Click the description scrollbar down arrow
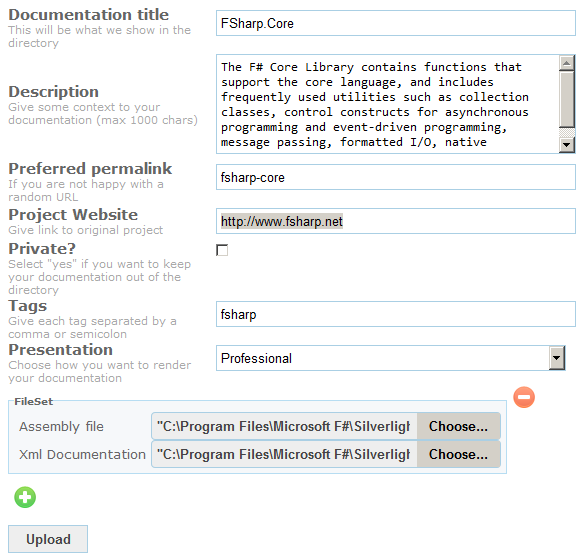The height and width of the screenshot is (560, 582). click(x=566, y=145)
